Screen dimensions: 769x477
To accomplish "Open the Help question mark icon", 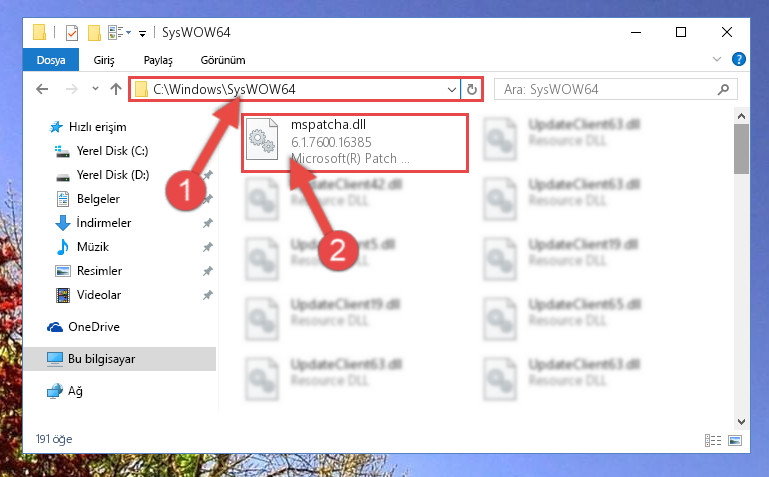I will point(739,59).
